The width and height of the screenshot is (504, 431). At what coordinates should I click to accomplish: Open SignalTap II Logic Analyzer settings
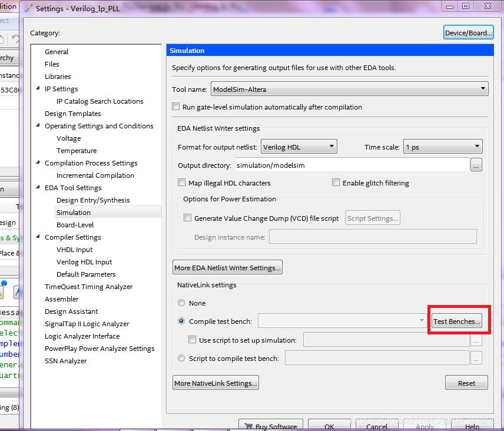(87, 324)
